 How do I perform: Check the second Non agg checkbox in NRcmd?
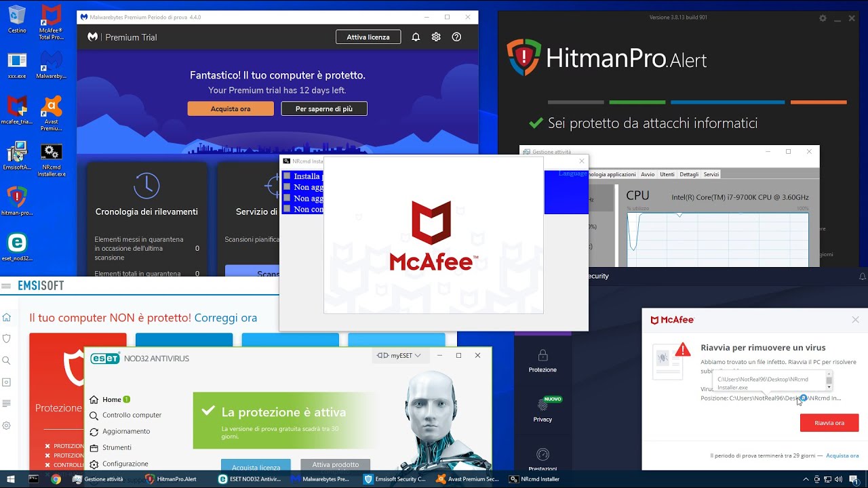point(287,198)
